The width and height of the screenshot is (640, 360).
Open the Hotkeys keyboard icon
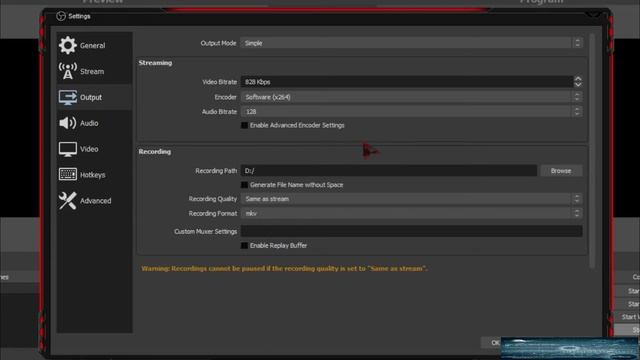67,175
